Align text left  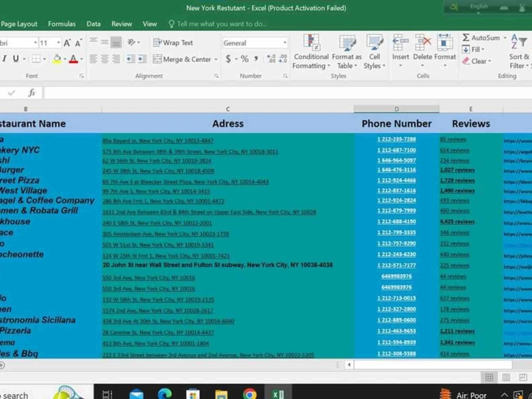(x=93, y=59)
